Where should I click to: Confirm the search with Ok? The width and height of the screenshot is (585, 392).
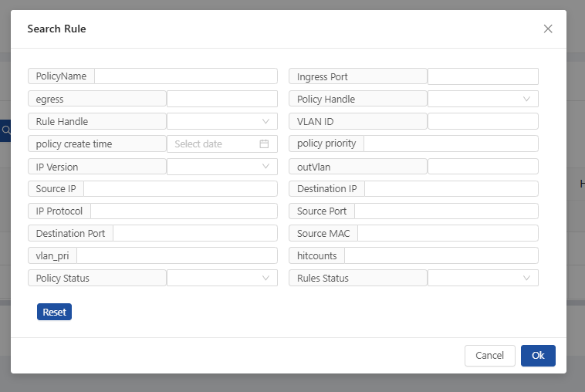click(538, 356)
